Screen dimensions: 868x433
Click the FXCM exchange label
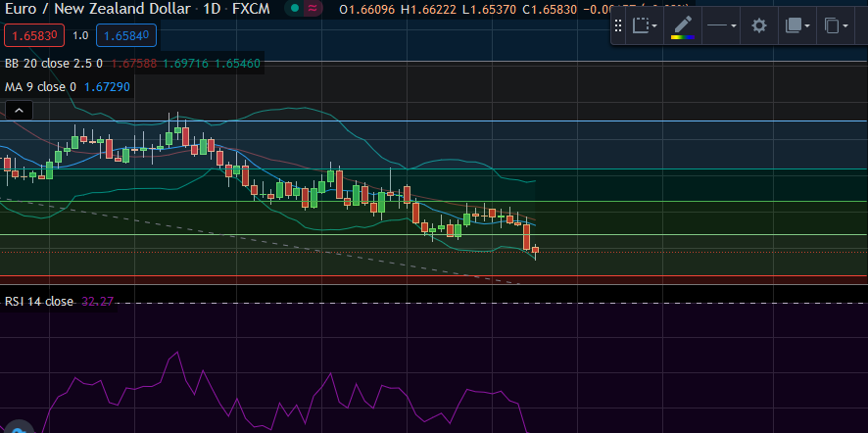point(251,9)
